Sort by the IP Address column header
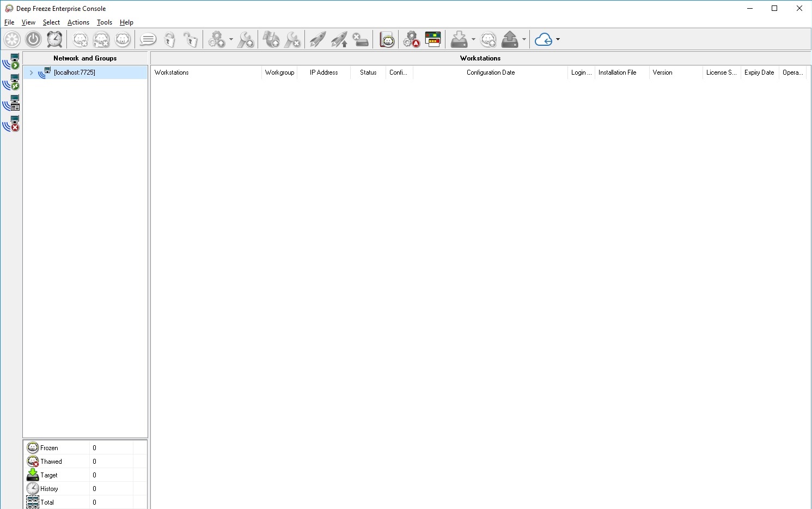This screenshot has width=812, height=509. click(x=323, y=72)
